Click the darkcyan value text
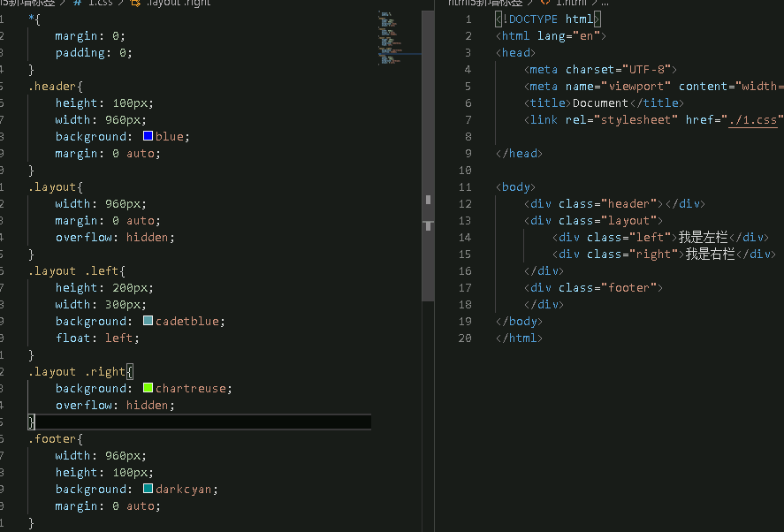The image size is (784, 532). tap(184, 490)
